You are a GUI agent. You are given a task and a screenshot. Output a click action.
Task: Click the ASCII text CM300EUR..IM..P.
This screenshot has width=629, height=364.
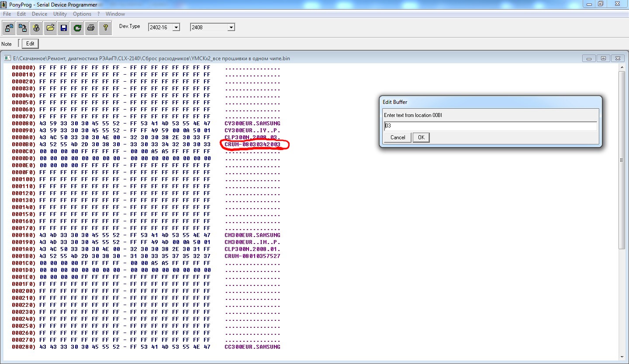tap(252, 242)
